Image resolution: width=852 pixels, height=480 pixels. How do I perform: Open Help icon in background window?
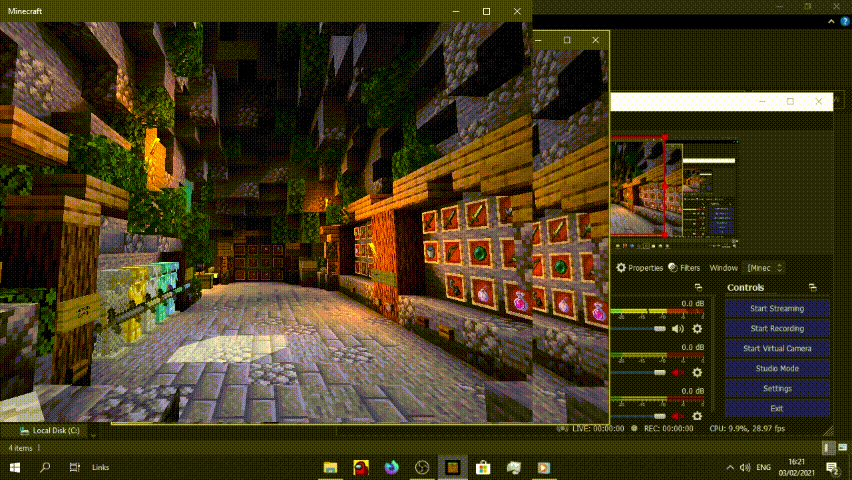coord(845,21)
